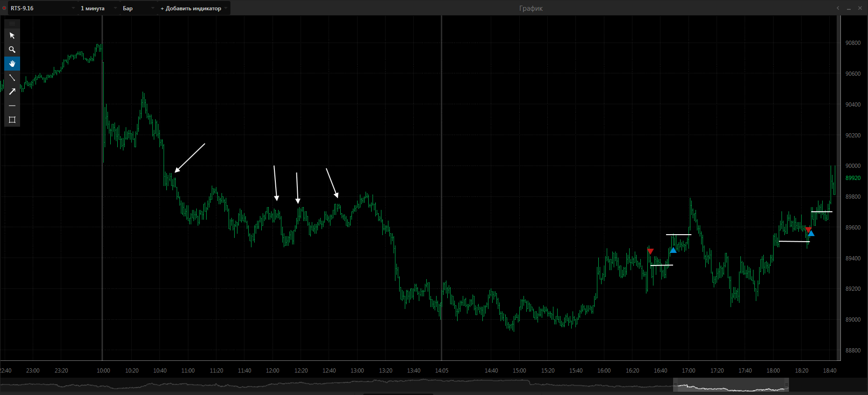
Task: Close the График chart window
Action: click(x=860, y=8)
